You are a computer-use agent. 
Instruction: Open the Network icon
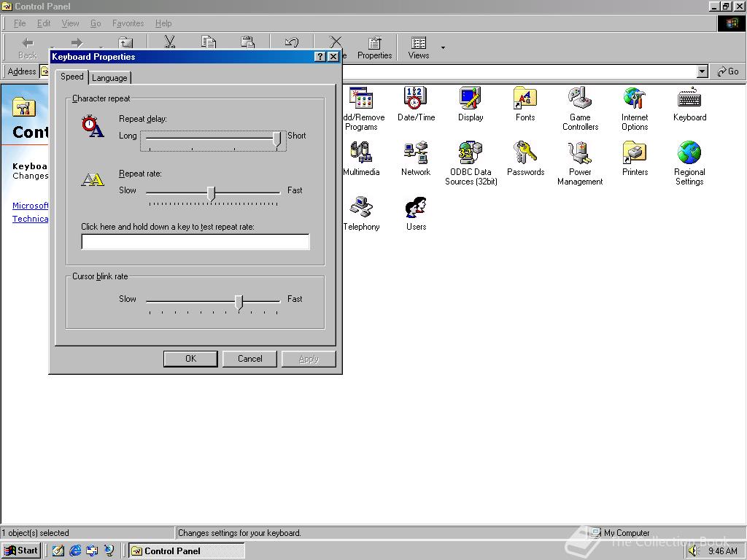click(415, 158)
